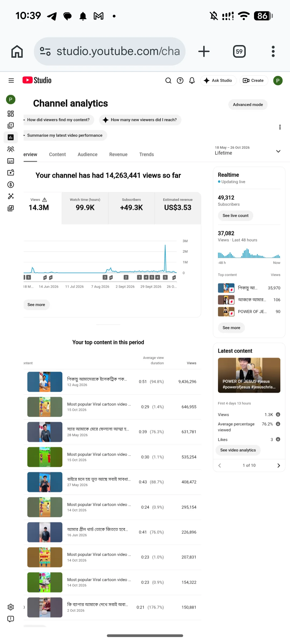The image size is (290, 644).
Task: Switch to the Content tab
Action: (x=57, y=155)
